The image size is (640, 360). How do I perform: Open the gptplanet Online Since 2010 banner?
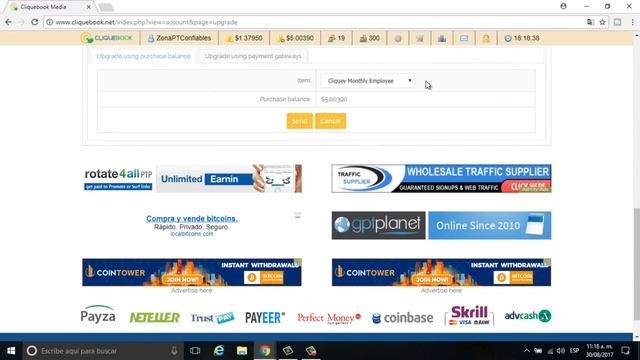point(441,225)
